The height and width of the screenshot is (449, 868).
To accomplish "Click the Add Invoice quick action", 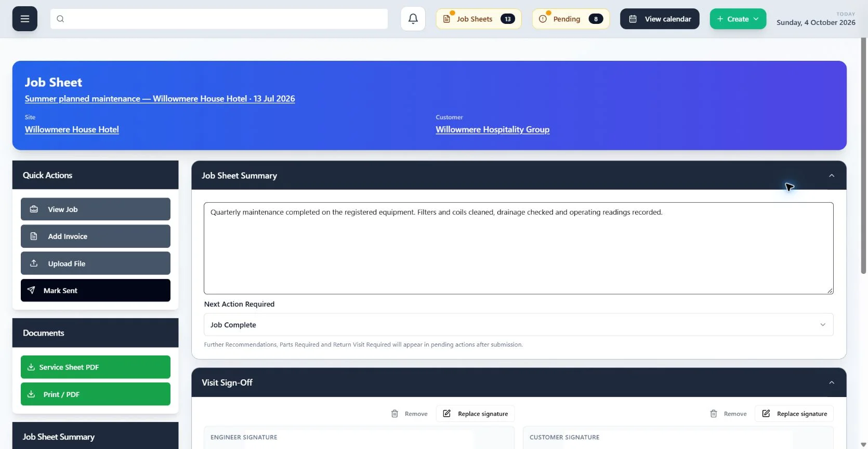I will coord(96,236).
